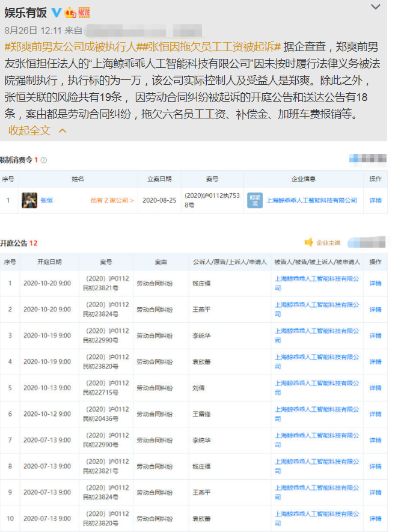Open 详情 for 钱庄福 2020-07-13 hearing
Image resolution: width=407 pixels, height=532 pixels.
pos(375,466)
